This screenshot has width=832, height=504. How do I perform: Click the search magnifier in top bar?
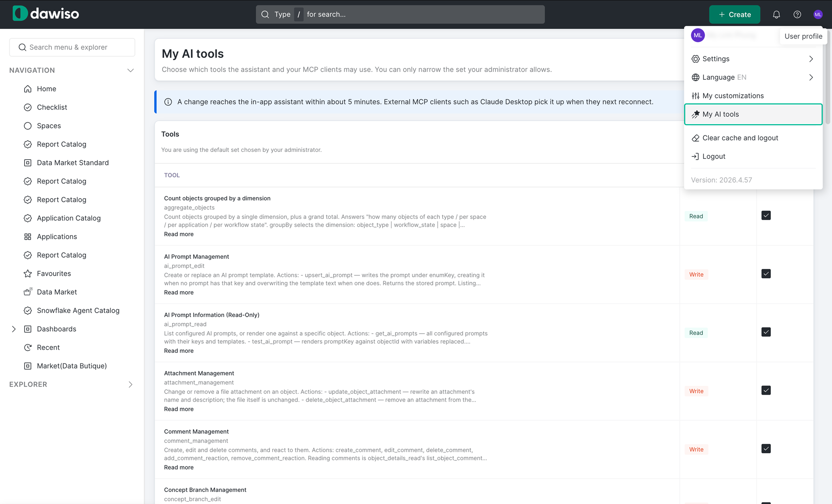[x=265, y=14]
